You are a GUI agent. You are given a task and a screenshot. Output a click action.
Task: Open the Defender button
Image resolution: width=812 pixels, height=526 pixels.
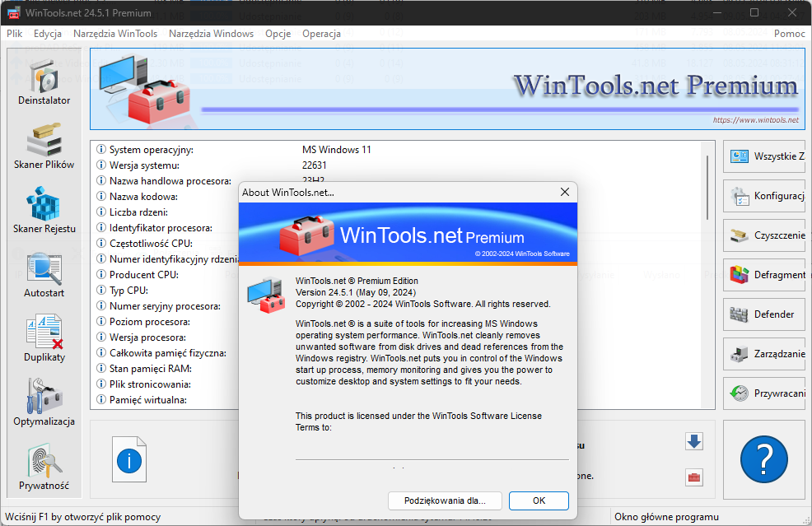pos(764,314)
